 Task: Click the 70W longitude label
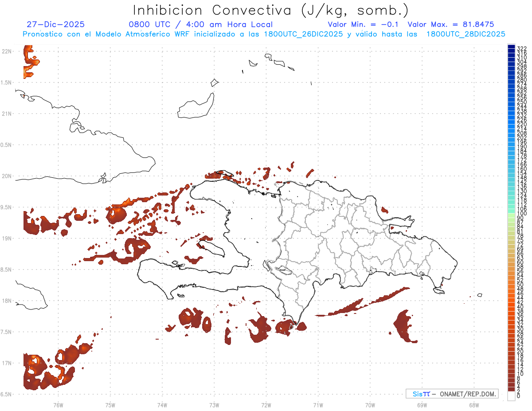coord(370,405)
